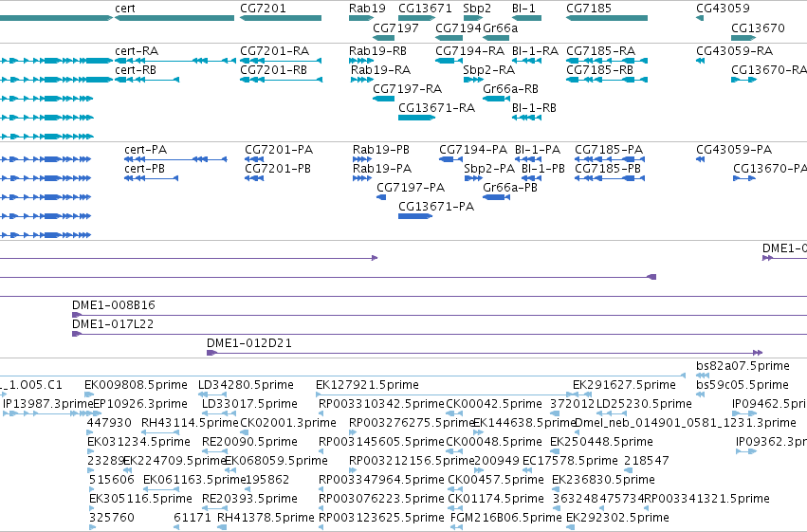Open the CG43059 gene label
Image resolution: width=807 pixels, height=532 pixels.
point(724,9)
